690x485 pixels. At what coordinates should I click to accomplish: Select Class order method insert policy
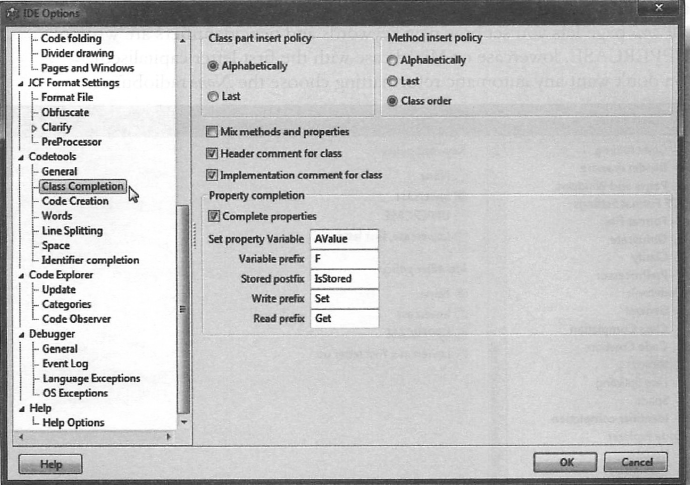(x=392, y=102)
